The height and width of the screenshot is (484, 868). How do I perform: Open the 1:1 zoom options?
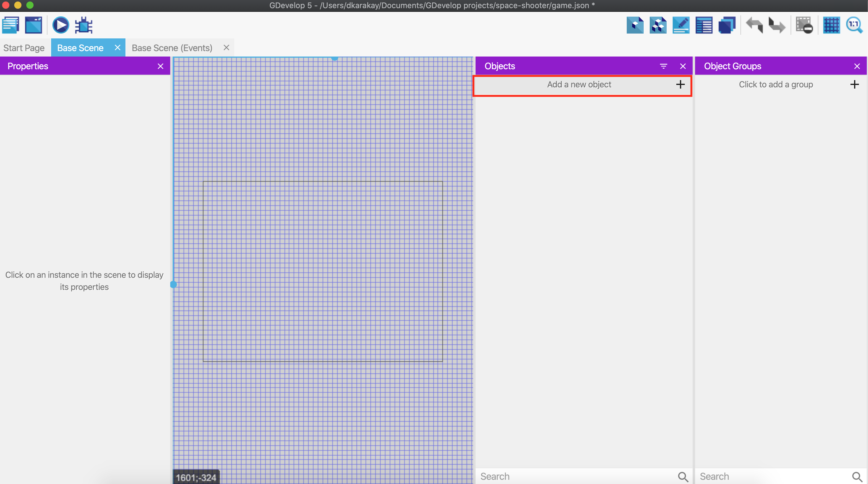pos(854,25)
